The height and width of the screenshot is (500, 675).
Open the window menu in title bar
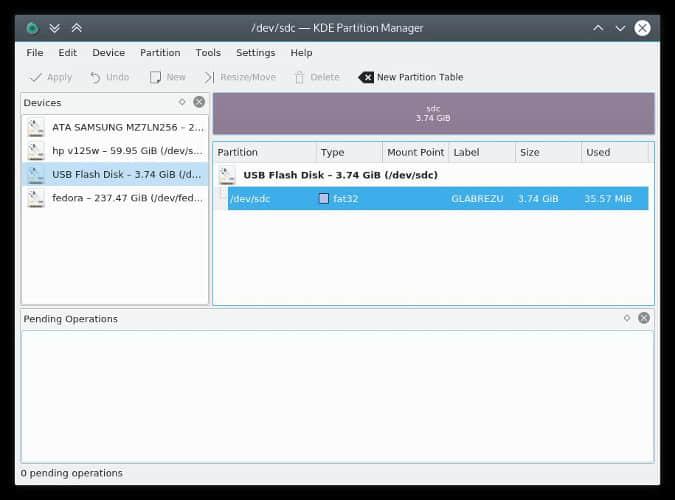[33, 28]
